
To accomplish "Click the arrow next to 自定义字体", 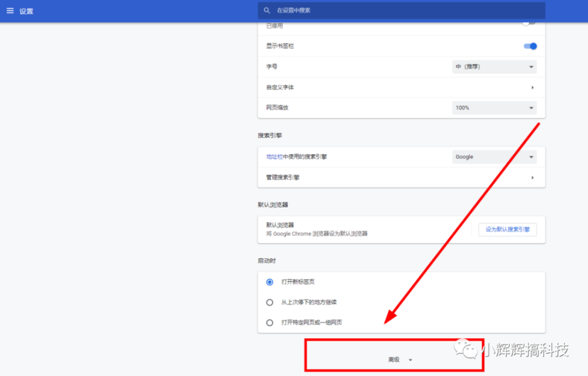I will (x=532, y=88).
